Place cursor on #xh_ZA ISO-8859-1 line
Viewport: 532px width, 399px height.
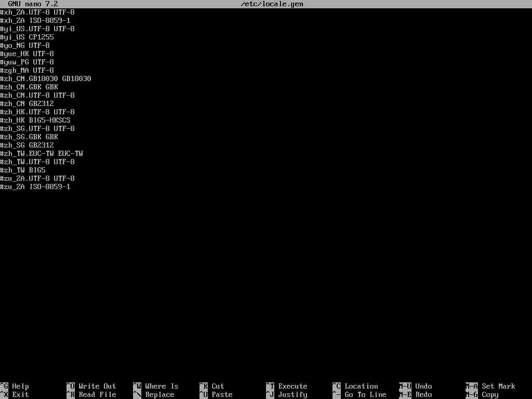pos(35,21)
